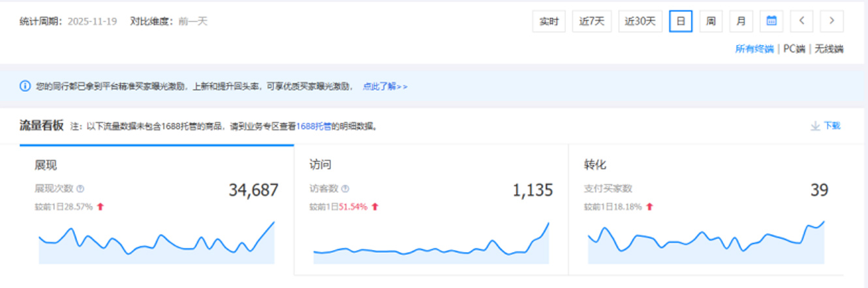Click red up arrow beside 28.57%

pyautogui.click(x=101, y=207)
